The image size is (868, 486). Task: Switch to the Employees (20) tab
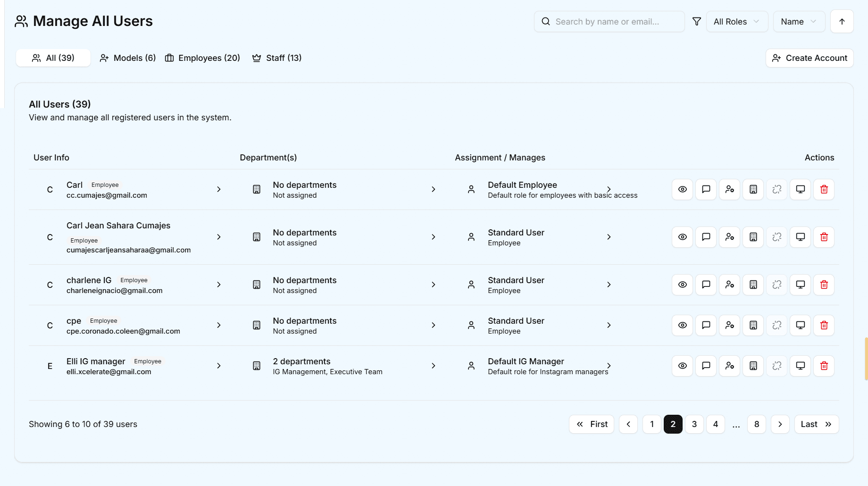click(x=202, y=58)
